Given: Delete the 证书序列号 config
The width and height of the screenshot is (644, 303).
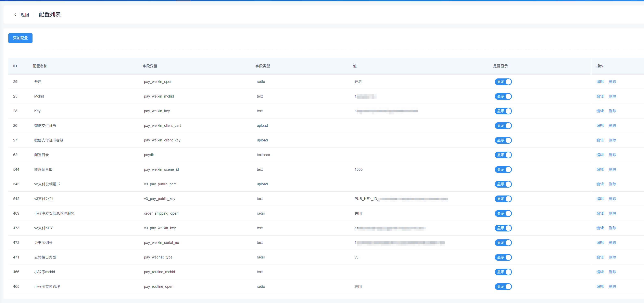Looking at the screenshot, I should pos(612,242).
